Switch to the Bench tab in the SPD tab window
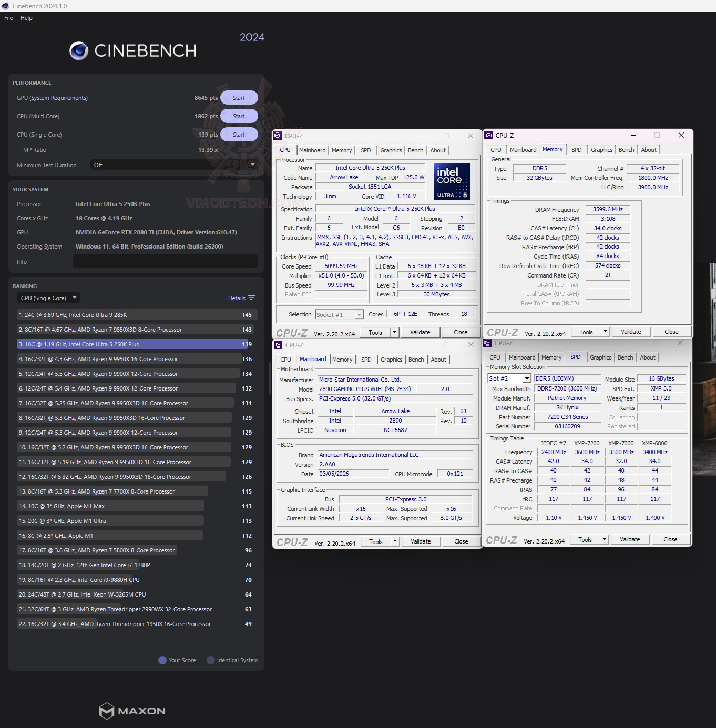Screen dimensions: 716x728 click(x=626, y=357)
